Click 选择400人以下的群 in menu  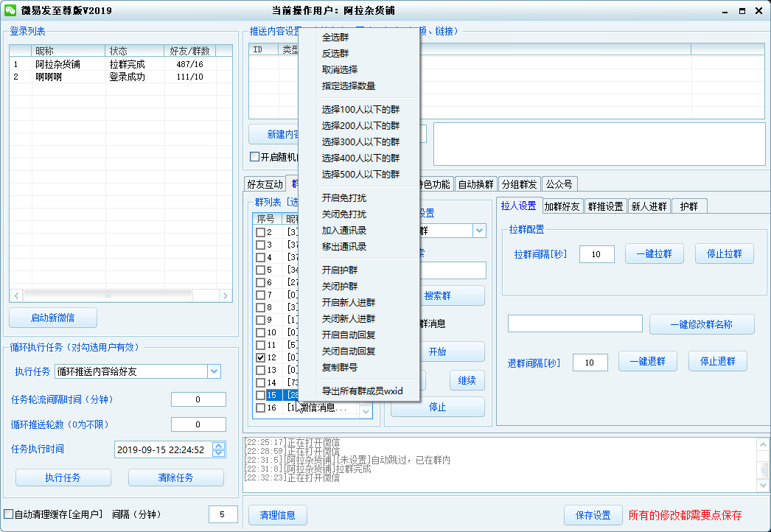coord(361,158)
